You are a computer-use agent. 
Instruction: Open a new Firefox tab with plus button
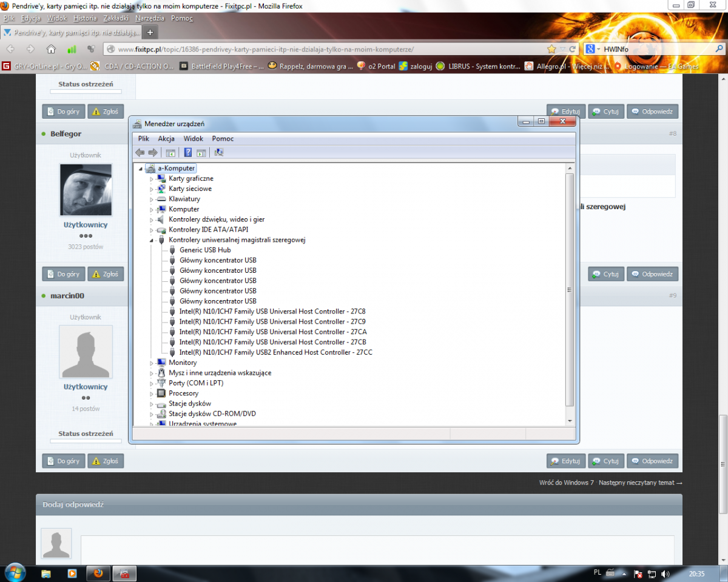click(x=150, y=32)
